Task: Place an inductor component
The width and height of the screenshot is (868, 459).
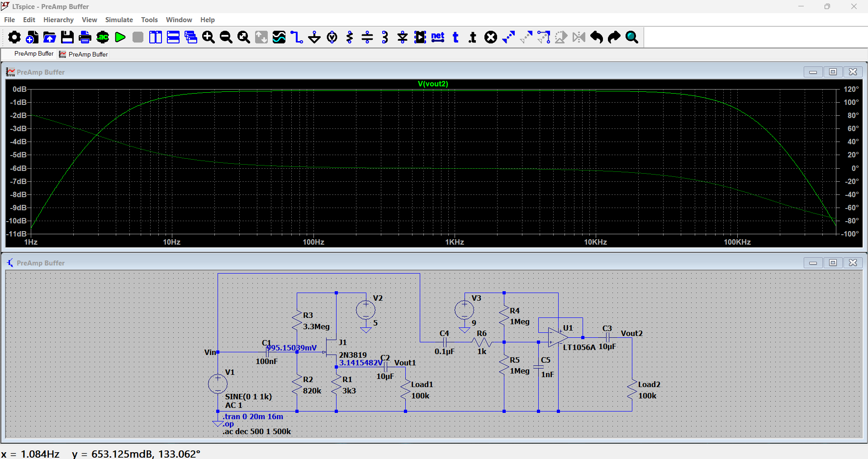Action: (385, 37)
